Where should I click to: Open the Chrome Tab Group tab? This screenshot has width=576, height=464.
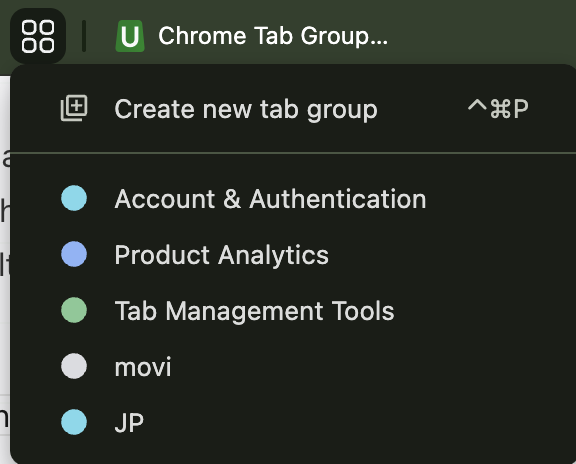252,36
